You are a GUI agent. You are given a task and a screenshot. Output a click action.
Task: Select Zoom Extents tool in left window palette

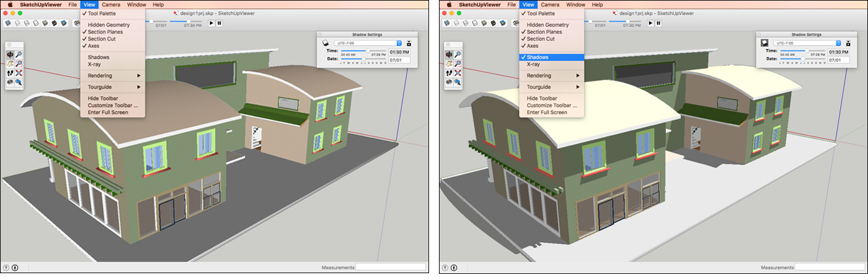(x=19, y=73)
